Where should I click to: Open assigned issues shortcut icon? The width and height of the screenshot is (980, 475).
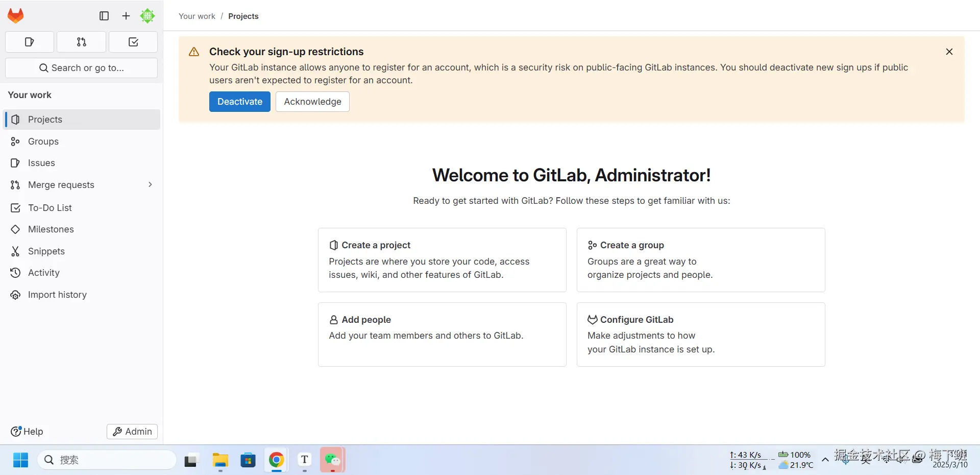click(30, 42)
